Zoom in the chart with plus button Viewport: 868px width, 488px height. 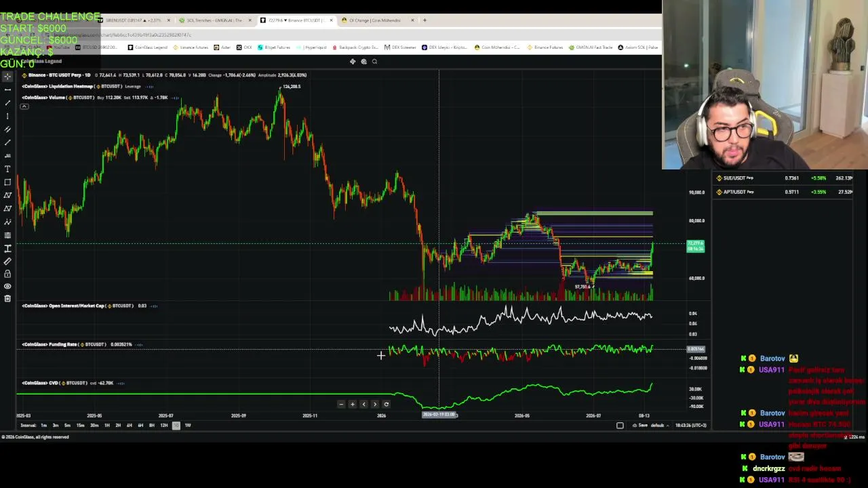point(352,405)
